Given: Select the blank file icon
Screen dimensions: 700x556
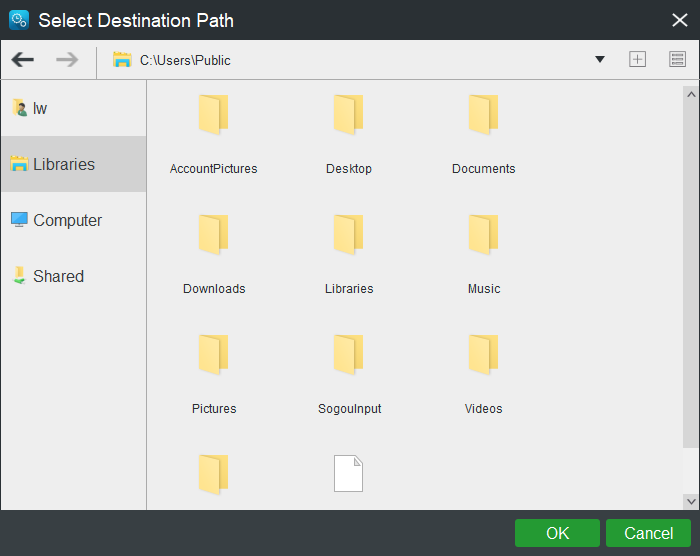Looking at the screenshot, I should [348, 473].
